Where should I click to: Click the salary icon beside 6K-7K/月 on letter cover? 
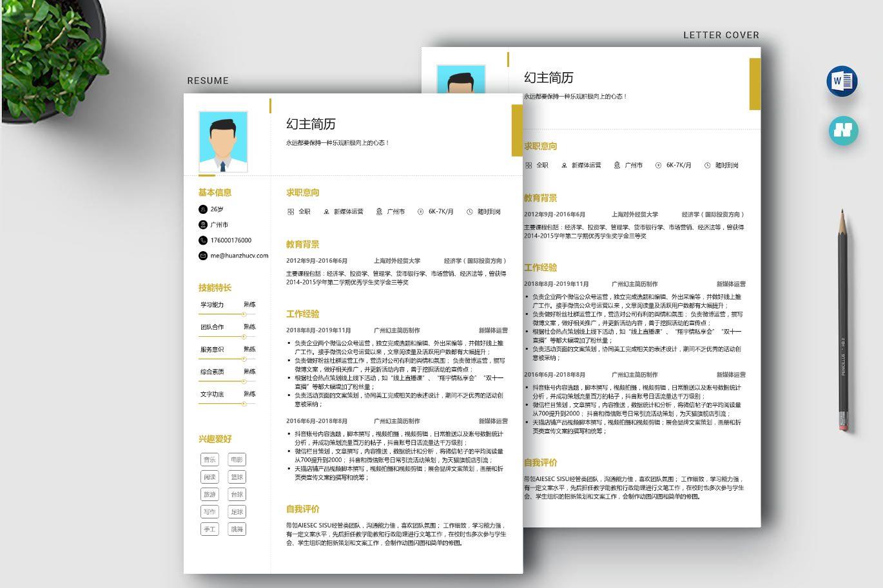click(658, 166)
